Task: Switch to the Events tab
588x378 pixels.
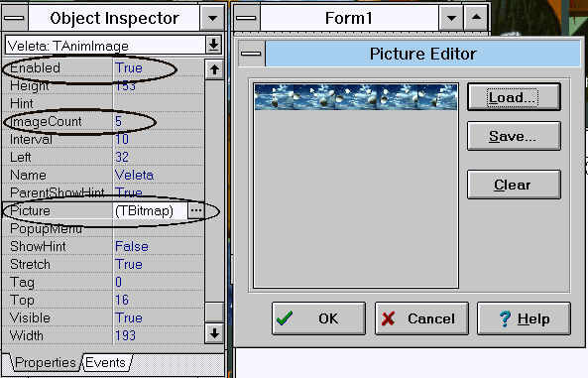Action: point(106,362)
